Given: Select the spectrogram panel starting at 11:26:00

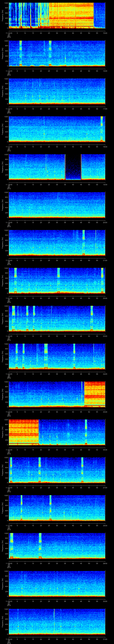Looking at the screenshot, I should 57,470.
